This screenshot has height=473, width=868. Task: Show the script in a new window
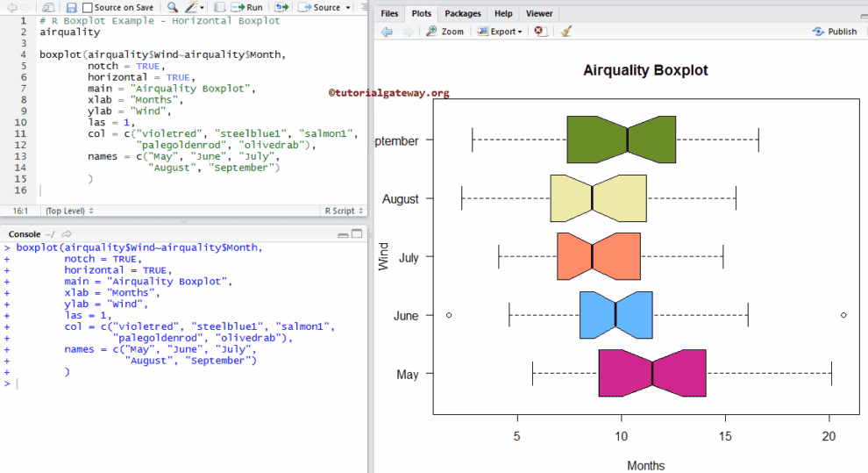coord(48,7)
